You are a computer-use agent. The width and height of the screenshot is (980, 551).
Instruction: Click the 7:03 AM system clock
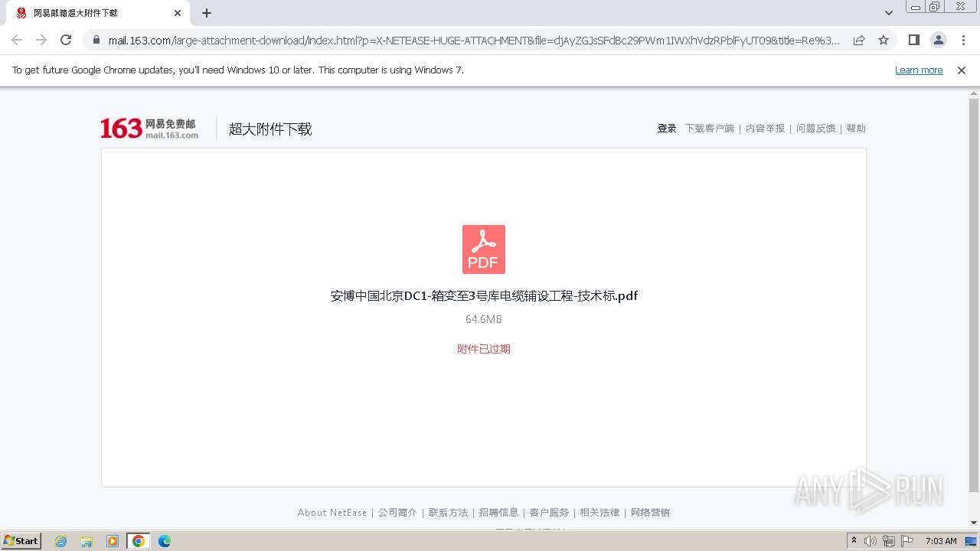coord(941,541)
